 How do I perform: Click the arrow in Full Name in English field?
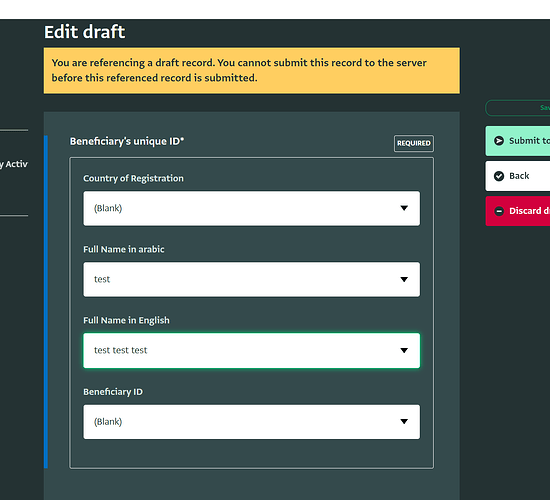tap(404, 351)
